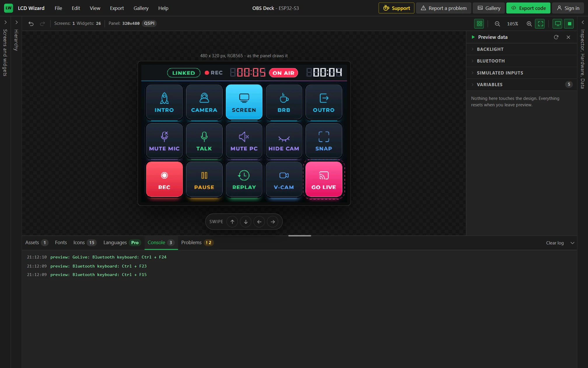
Task: Open the File menu
Action: click(58, 8)
